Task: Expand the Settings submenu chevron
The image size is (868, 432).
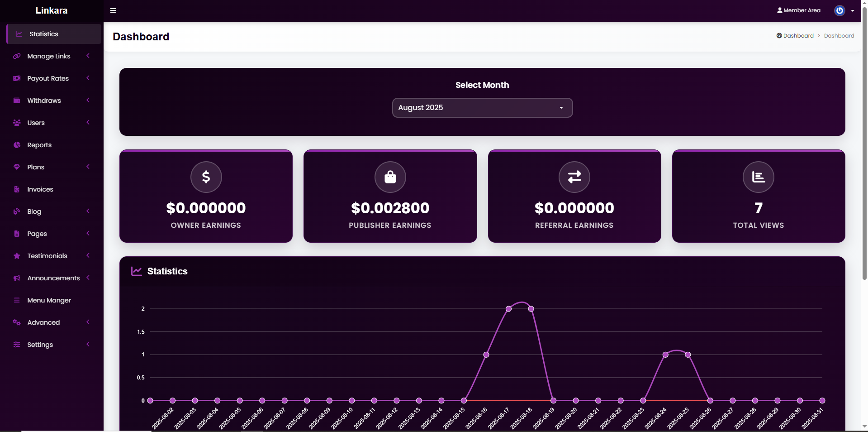Action: (x=88, y=344)
